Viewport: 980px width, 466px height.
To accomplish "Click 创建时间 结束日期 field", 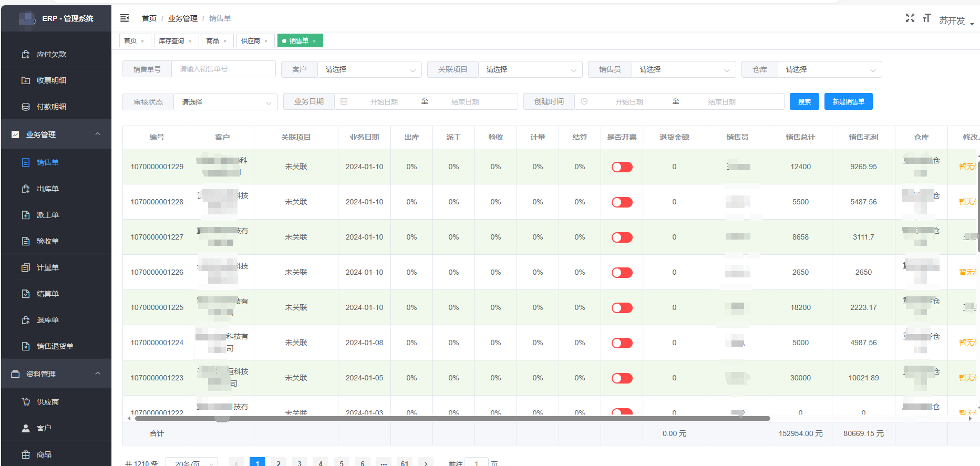I will point(722,102).
